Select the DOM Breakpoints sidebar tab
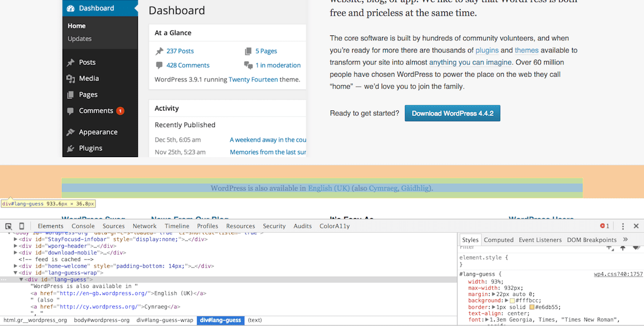The height and width of the screenshot is (326, 644). (592, 240)
